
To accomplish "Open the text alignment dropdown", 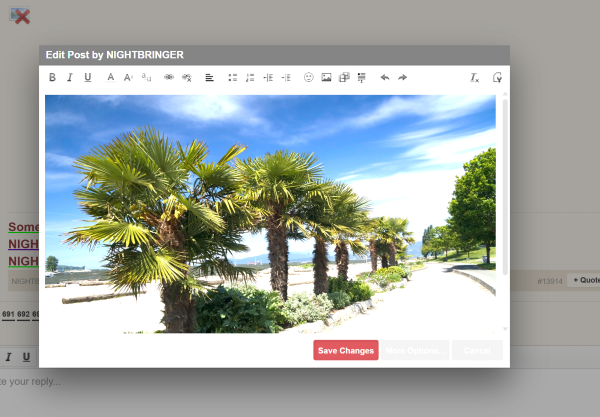I will 210,77.
